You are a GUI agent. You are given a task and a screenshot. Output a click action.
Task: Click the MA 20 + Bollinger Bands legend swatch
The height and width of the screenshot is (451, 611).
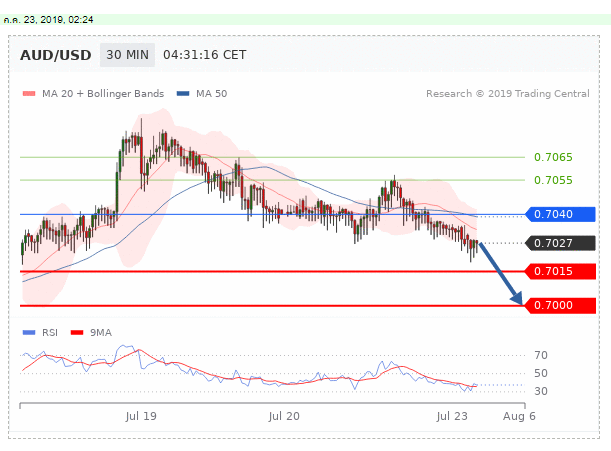click(x=29, y=94)
